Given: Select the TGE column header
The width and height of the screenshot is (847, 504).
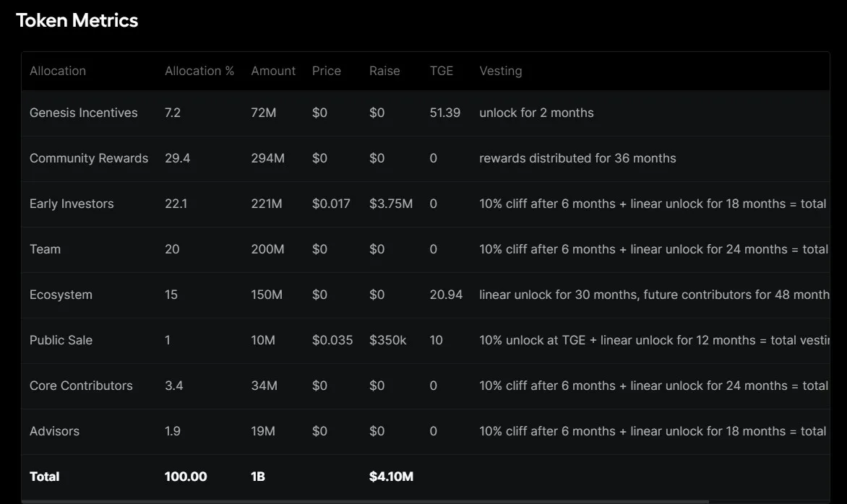Looking at the screenshot, I should 441,71.
